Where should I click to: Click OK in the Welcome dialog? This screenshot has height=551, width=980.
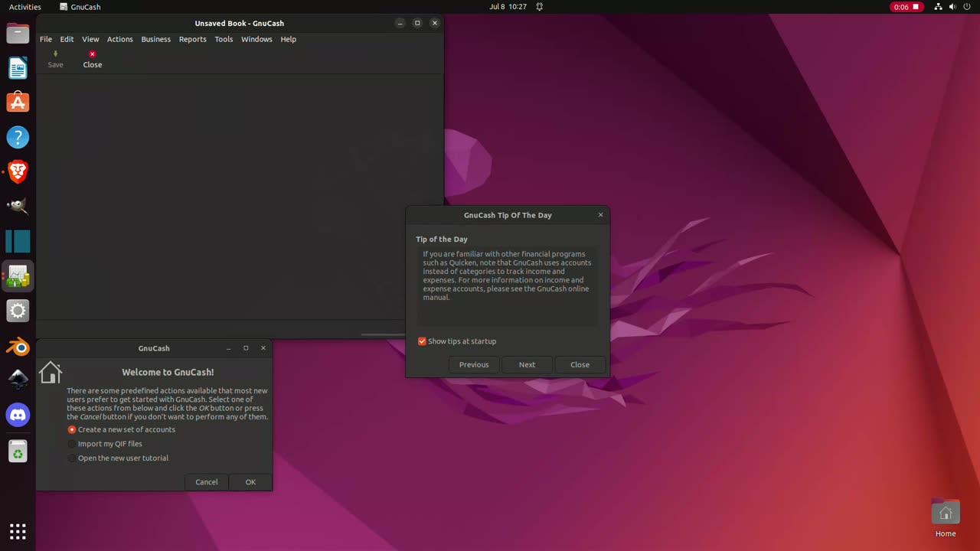[x=250, y=482]
